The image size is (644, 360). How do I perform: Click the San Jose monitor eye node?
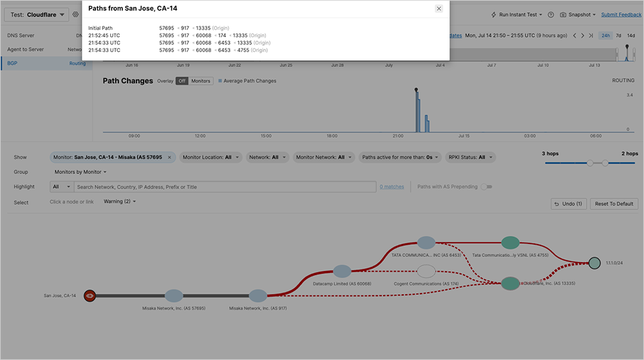click(x=90, y=296)
